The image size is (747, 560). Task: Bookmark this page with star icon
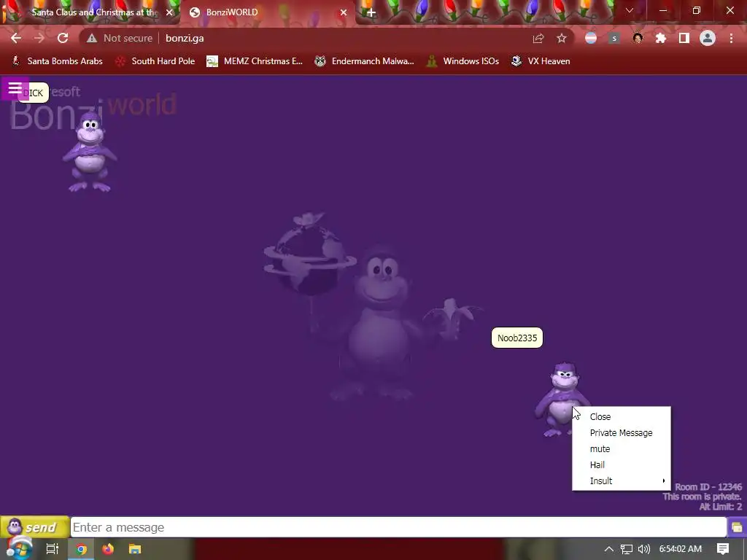pos(562,38)
